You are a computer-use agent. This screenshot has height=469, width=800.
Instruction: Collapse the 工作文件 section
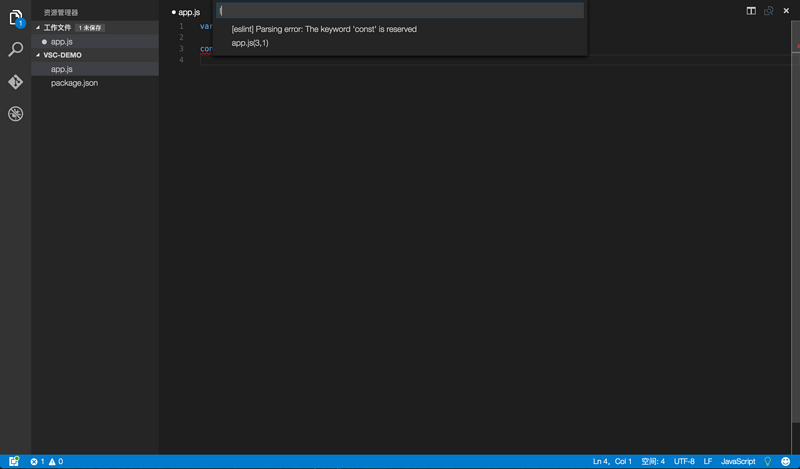tap(38, 28)
